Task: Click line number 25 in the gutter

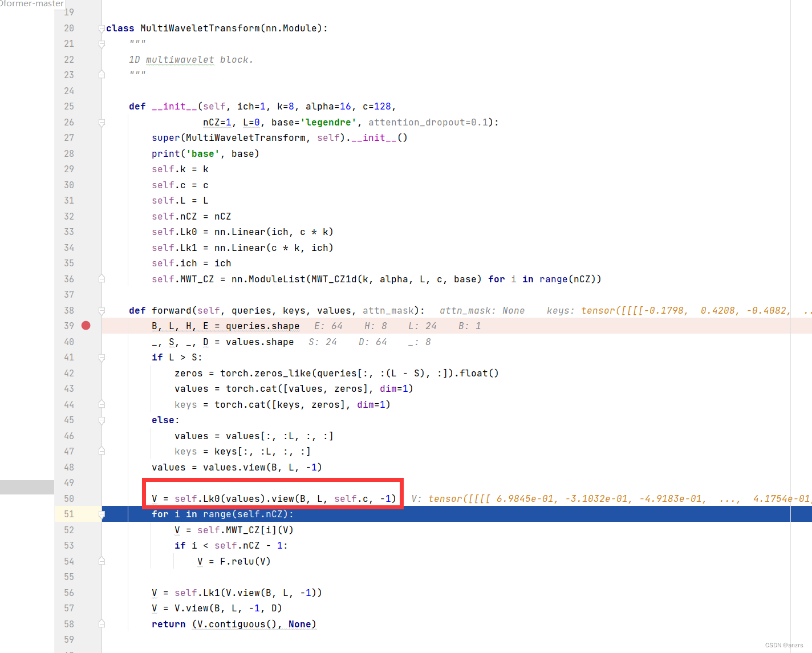Action: (69, 106)
